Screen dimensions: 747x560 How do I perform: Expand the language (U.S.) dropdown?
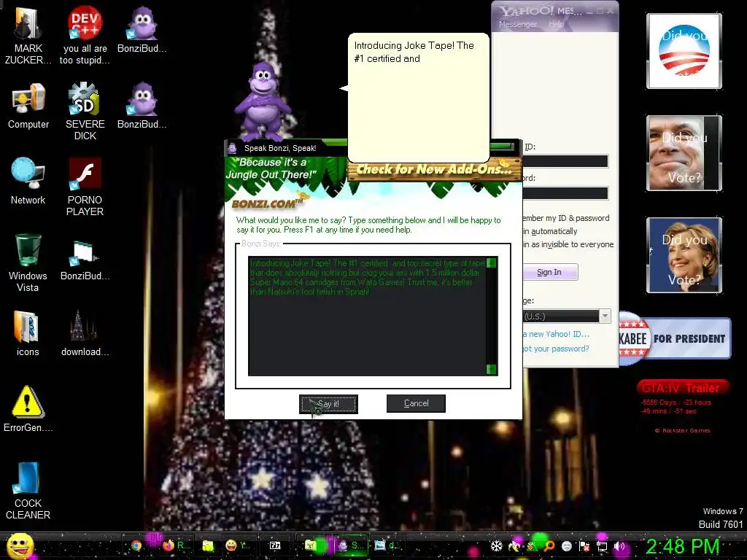tap(605, 316)
